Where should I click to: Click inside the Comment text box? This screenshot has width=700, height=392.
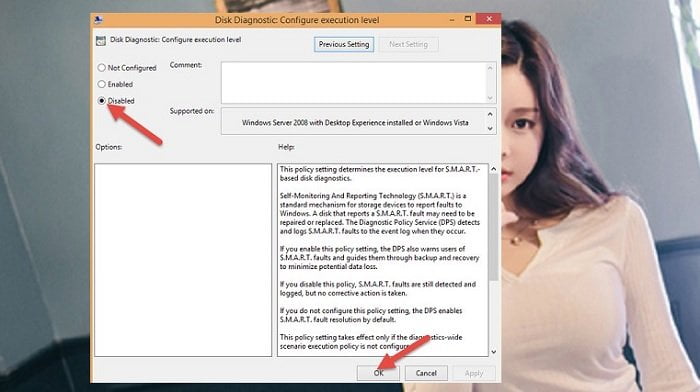pos(353,83)
